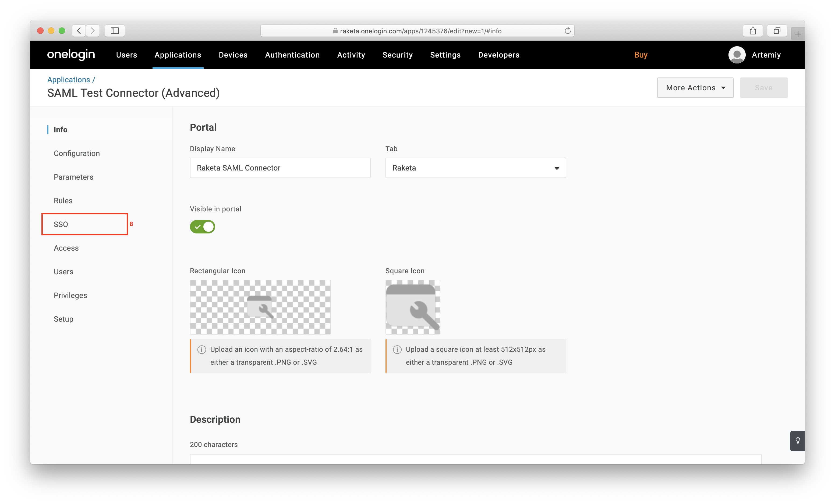The height and width of the screenshot is (504, 835).
Task: Show all tabs overview icon
Action: pyautogui.click(x=777, y=31)
